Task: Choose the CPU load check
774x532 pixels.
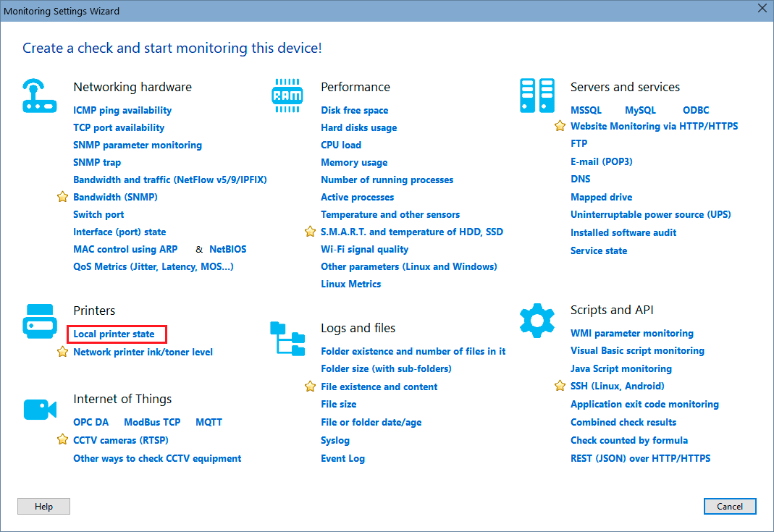Action: (x=341, y=145)
